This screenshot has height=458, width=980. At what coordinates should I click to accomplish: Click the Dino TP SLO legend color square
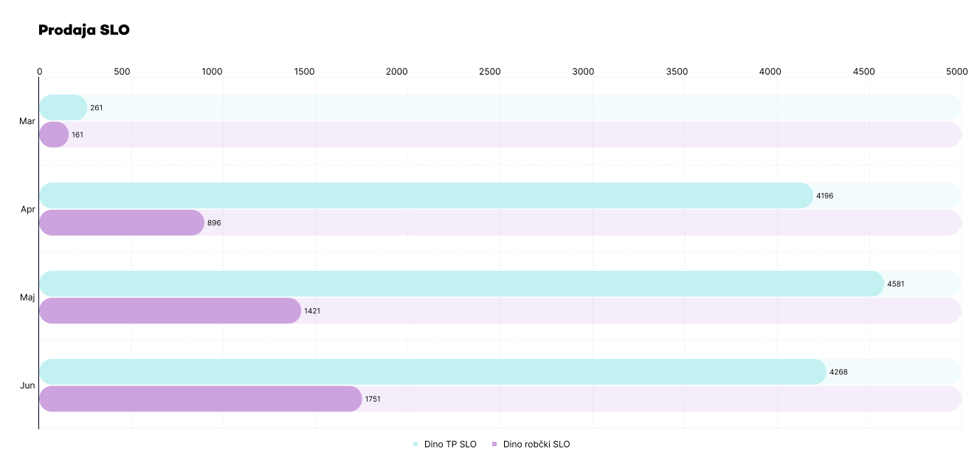coord(415,444)
